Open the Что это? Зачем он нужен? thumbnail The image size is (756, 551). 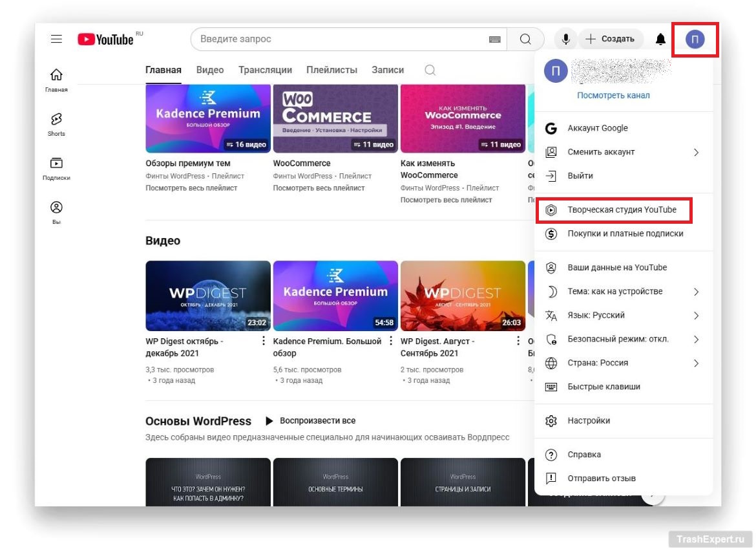[x=208, y=482]
